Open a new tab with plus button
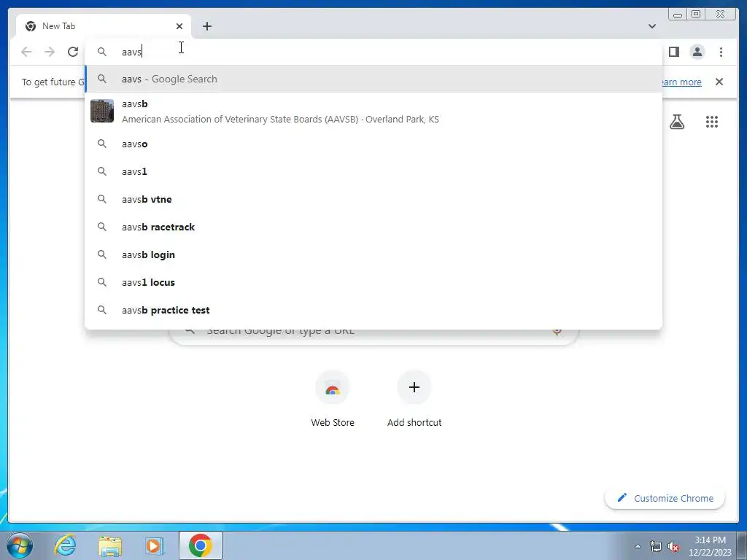 (x=206, y=26)
